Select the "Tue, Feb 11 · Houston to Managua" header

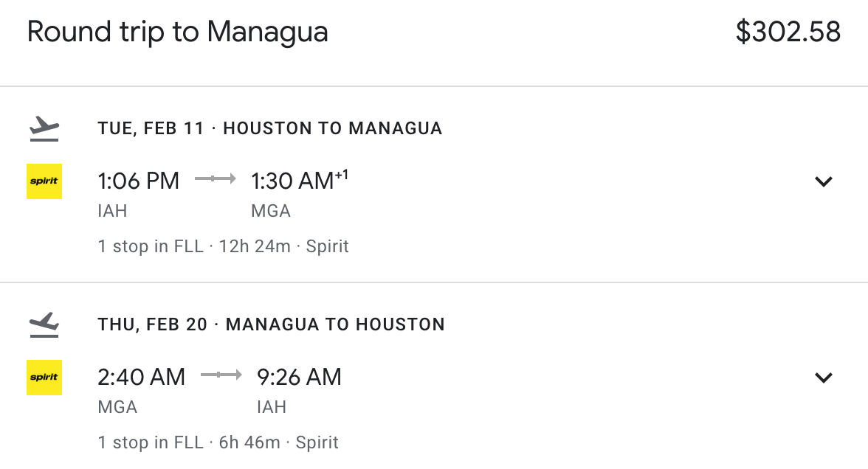coord(269,128)
